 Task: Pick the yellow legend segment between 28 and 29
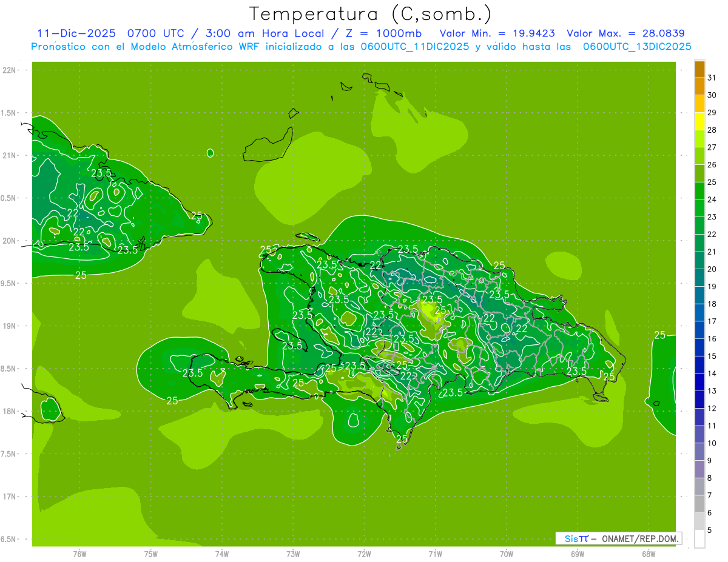pos(699,122)
